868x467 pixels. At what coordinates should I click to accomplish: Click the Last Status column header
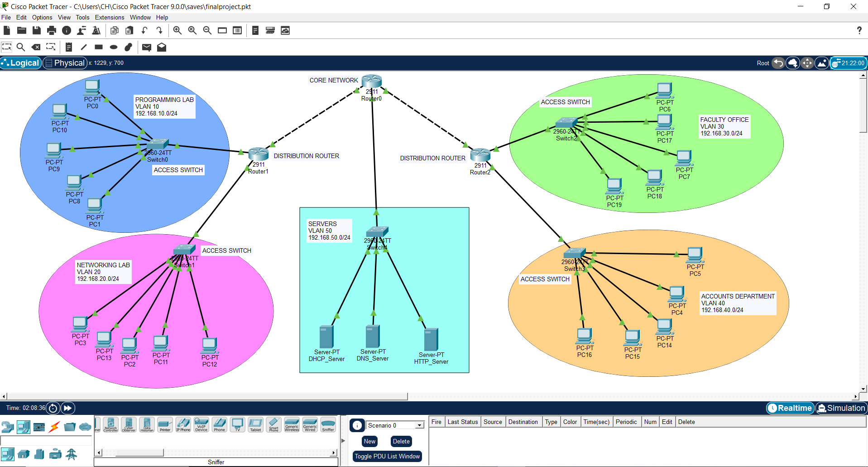click(463, 422)
